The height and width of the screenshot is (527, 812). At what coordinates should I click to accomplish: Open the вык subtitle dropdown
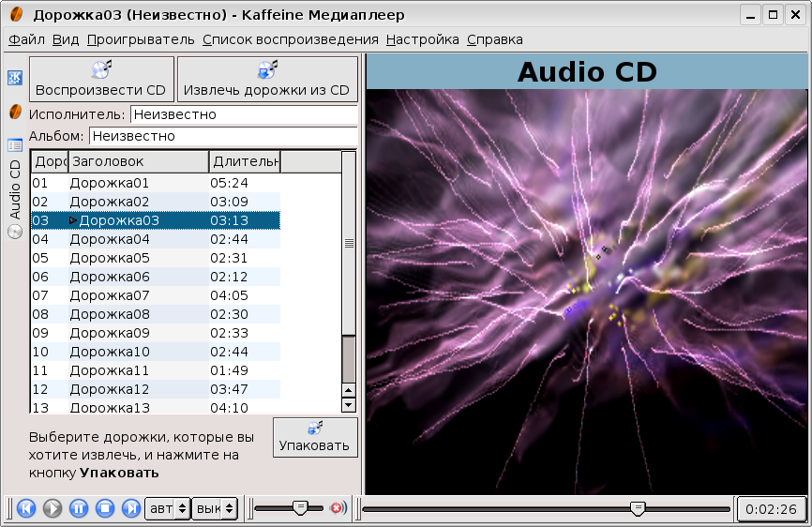point(216,509)
